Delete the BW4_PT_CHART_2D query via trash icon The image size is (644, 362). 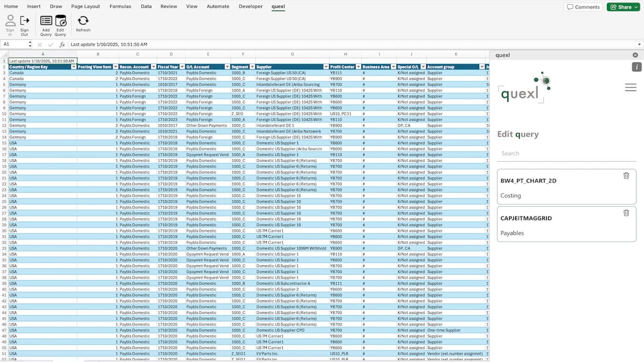click(x=626, y=175)
